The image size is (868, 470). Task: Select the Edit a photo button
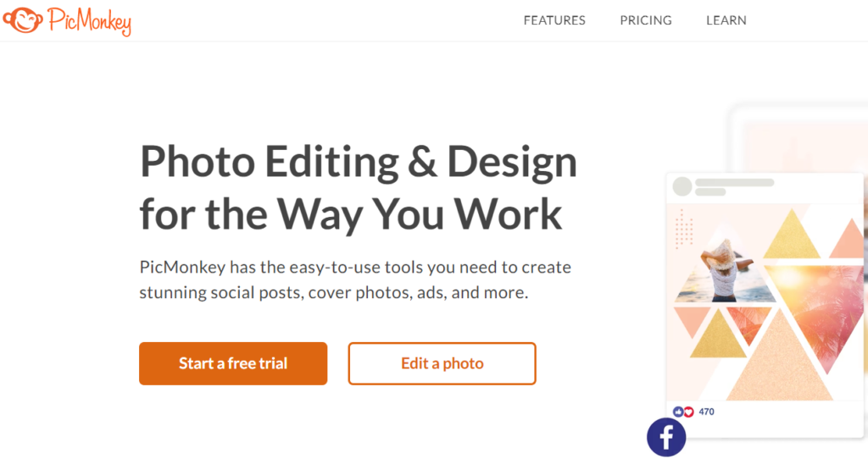[442, 363]
